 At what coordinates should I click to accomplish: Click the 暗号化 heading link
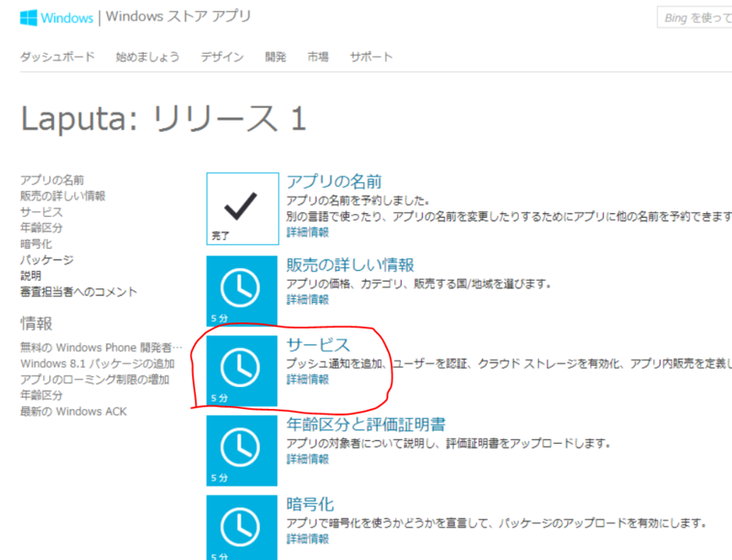pyautogui.click(x=310, y=504)
